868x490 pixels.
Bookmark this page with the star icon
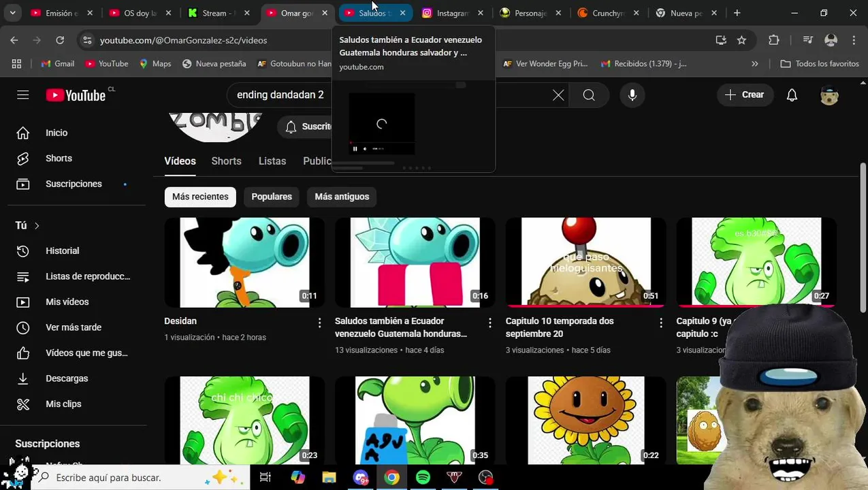741,40
